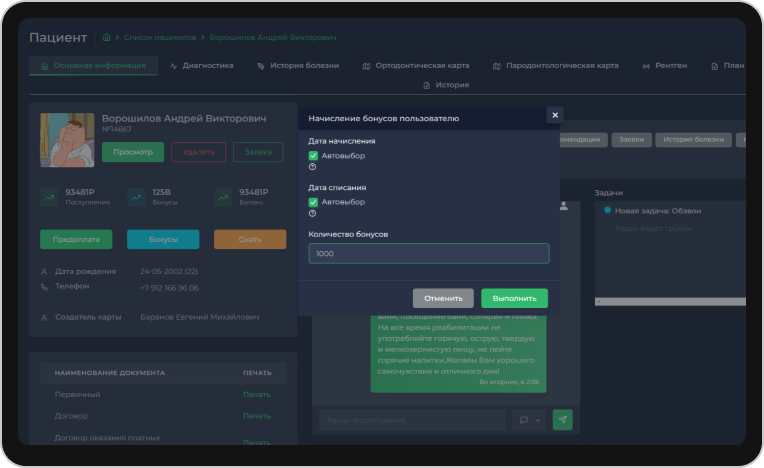Click the phone icon beside Телефон
Screen dimensions: 764x468
[44, 287]
